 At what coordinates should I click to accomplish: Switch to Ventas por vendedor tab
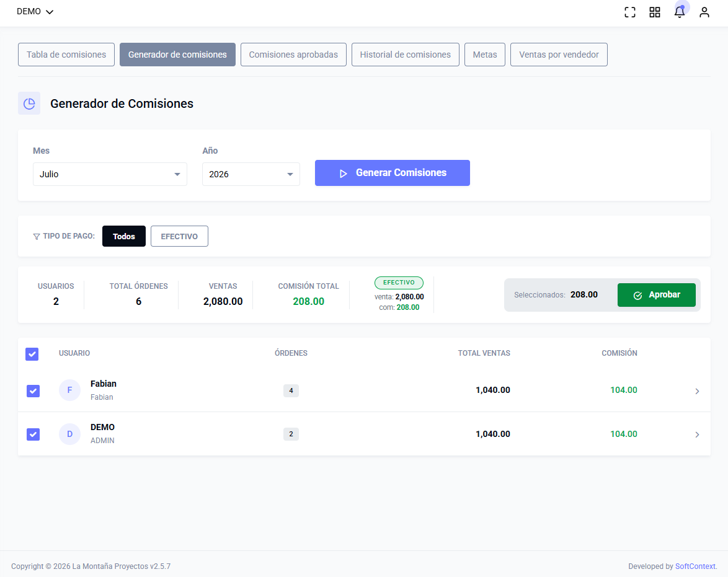coord(559,55)
